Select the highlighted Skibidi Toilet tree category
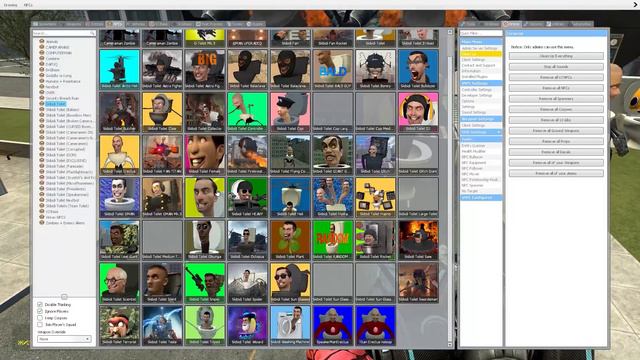The width and height of the screenshot is (640, 360). point(55,104)
